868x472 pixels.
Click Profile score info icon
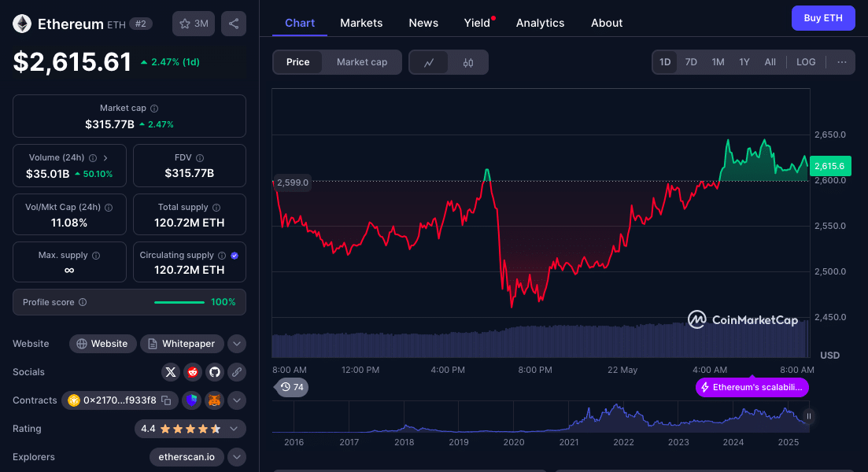pos(83,302)
